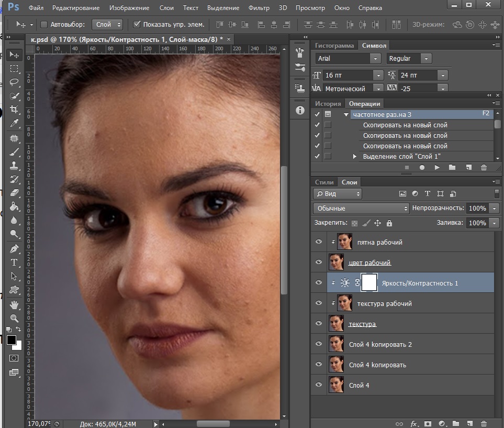The image size is (504, 428).
Task: Click the foreground black color swatch
Action: (11, 340)
